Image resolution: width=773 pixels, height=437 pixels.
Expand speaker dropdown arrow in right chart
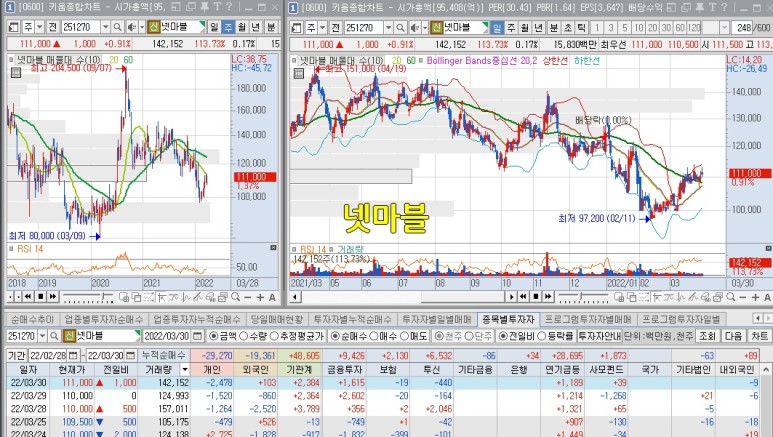pyautogui.click(x=424, y=28)
